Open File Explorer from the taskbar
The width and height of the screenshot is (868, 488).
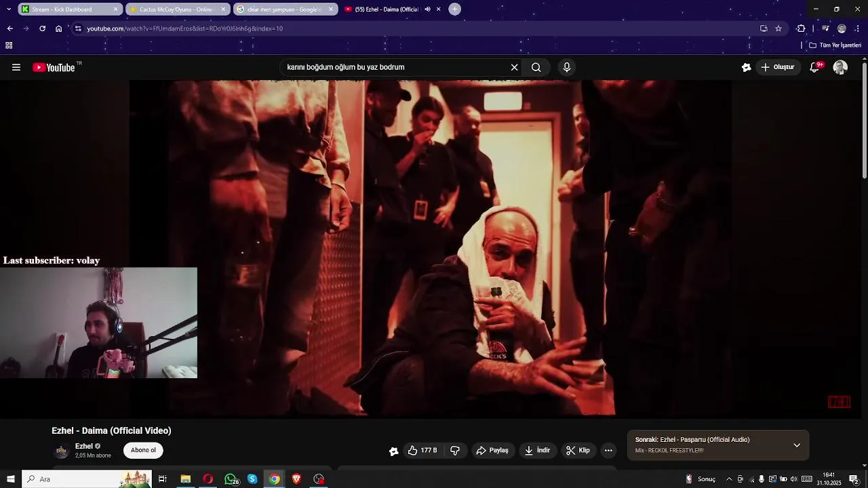coord(185,479)
